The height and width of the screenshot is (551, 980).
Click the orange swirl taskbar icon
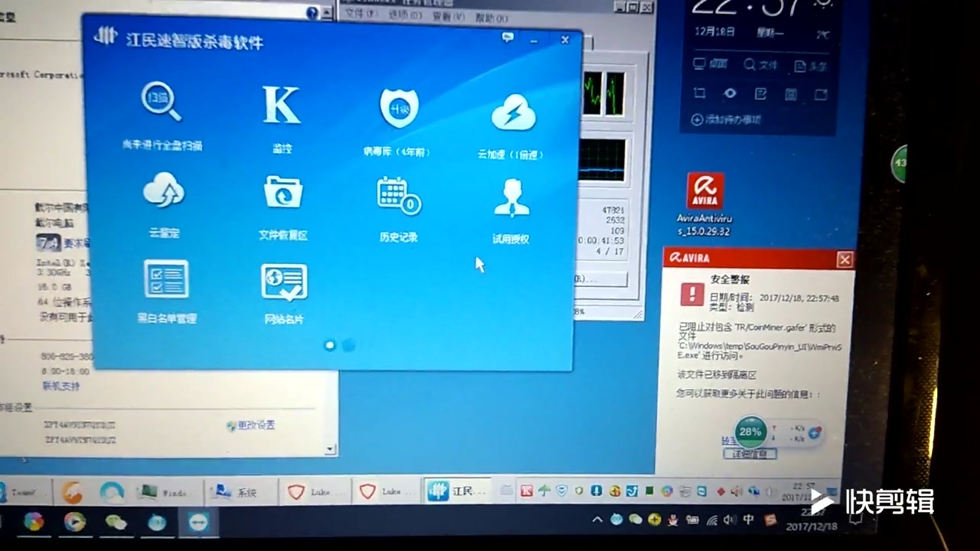[72, 492]
